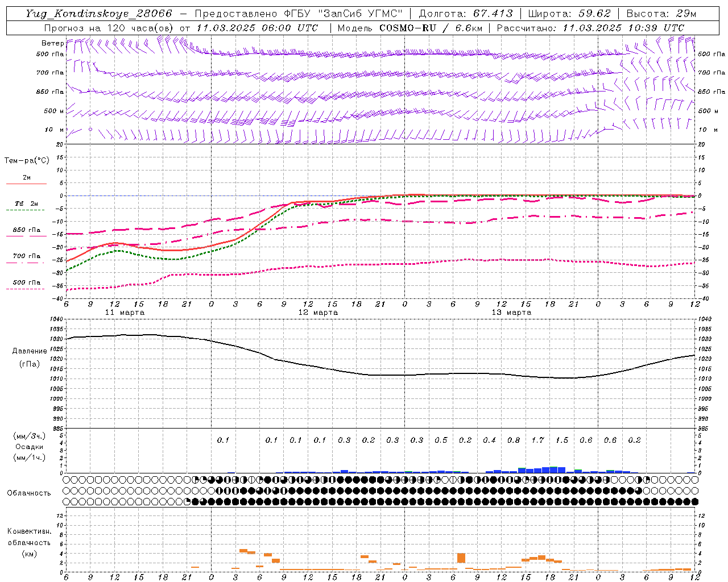728x582 pixels.
Task: Select the Td 2м legend label
Action: point(27,203)
